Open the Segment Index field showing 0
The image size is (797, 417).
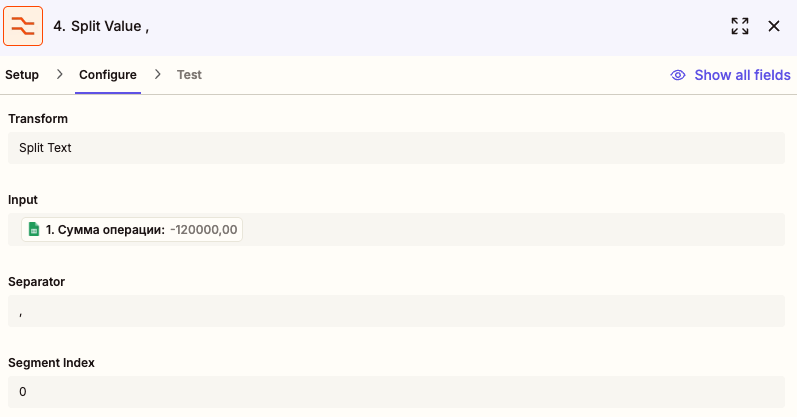click(x=396, y=392)
